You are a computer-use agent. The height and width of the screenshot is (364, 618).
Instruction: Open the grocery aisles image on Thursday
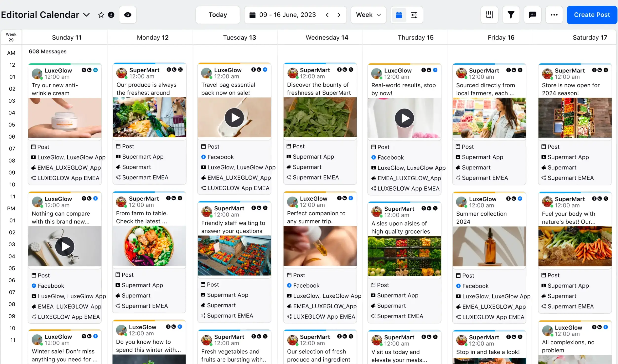pos(404,256)
